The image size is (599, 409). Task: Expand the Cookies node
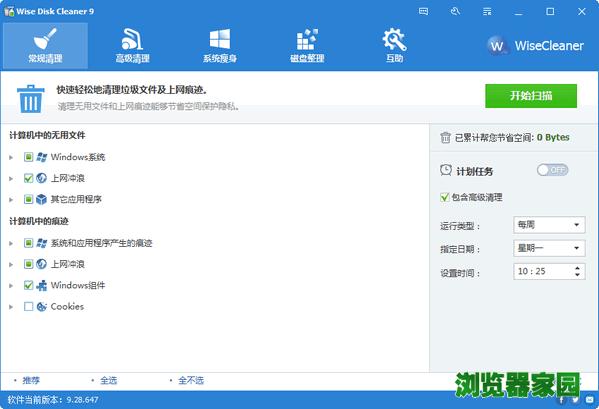click(11, 307)
